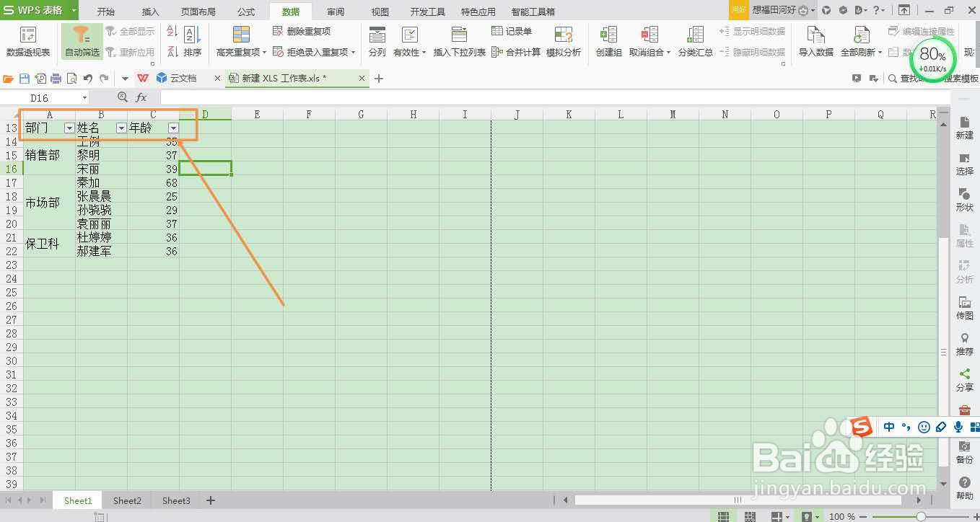Viewport: 980px width, 522px height.
Task: Open the 形状 shapes sidebar panel
Action: click(x=965, y=200)
